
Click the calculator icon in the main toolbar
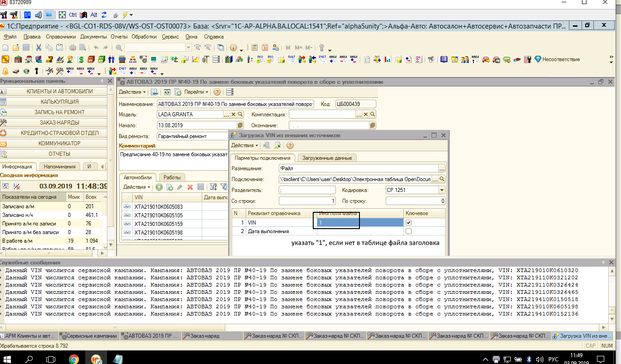coord(254,48)
